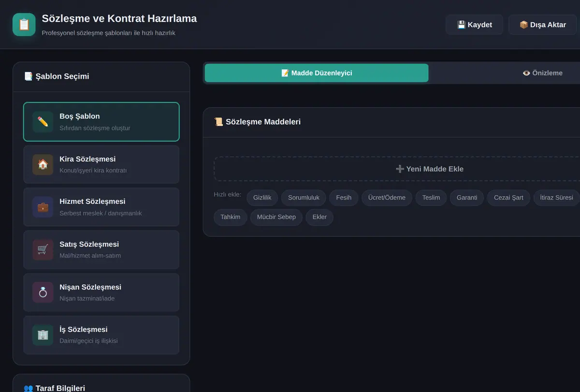Image resolution: width=580 pixels, height=392 pixels.
Task: Open the Önizleme tab
Action: pyautogui.click(x=542, y=73)
